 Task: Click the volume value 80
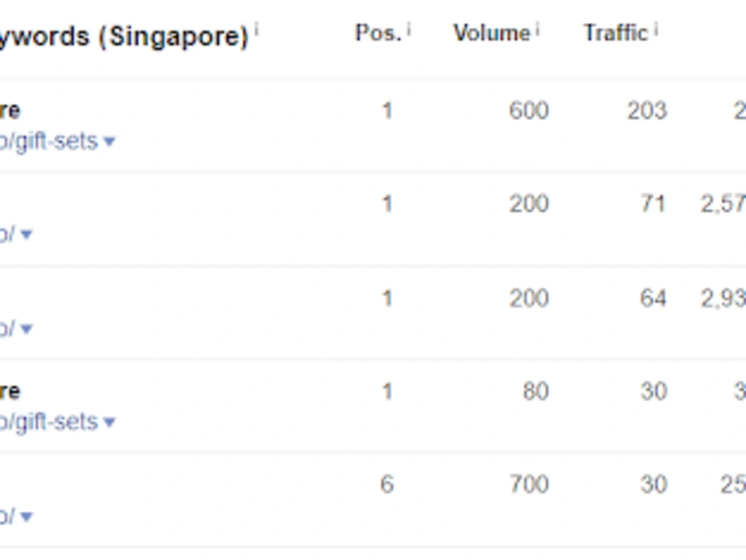[x=536, y=391]
